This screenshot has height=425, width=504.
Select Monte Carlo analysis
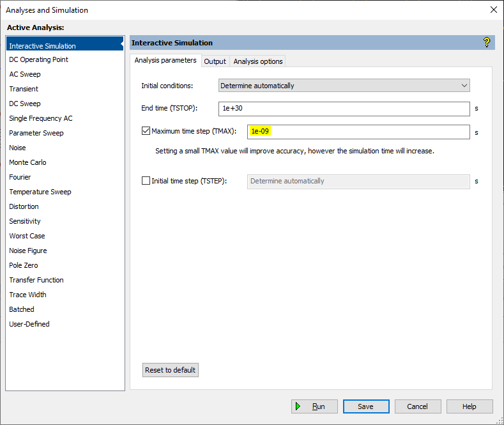tap(65, 162)
